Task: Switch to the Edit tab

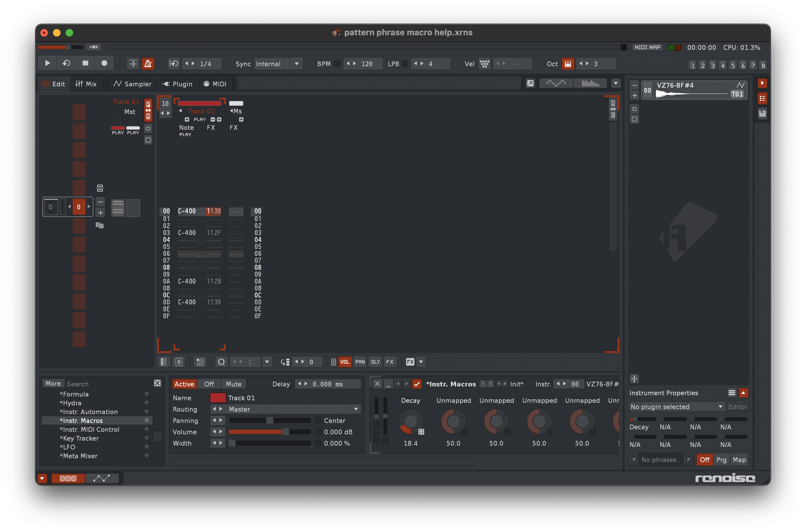Action: click(54, 84)
